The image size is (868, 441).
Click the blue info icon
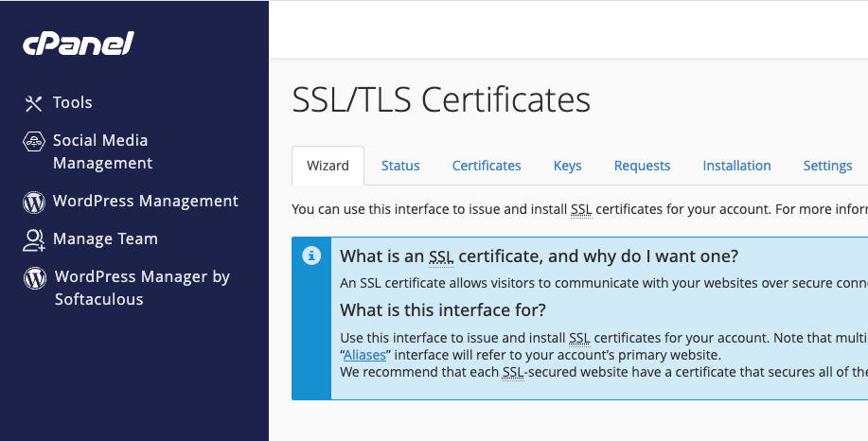tap(311, 256)
